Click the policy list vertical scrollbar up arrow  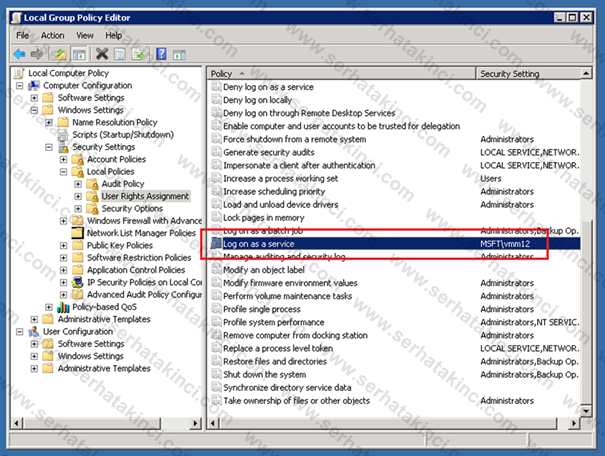coord(586,73)
